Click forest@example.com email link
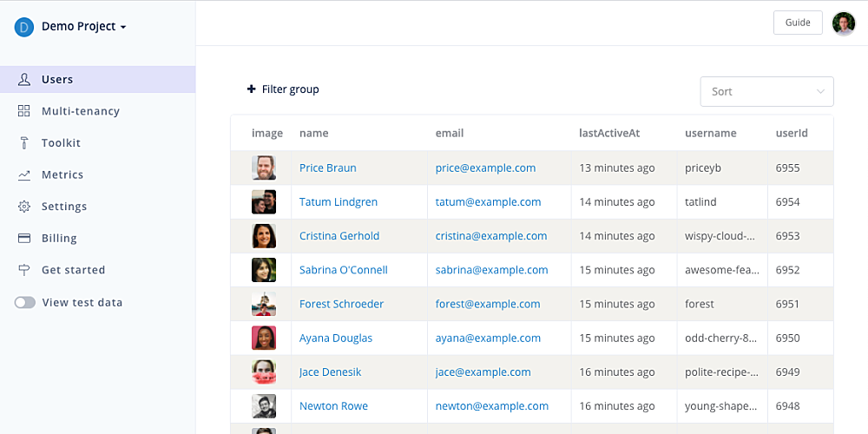The width and height of the screenshot is (868, 434). pyautogui.click(x=488, y=304)
